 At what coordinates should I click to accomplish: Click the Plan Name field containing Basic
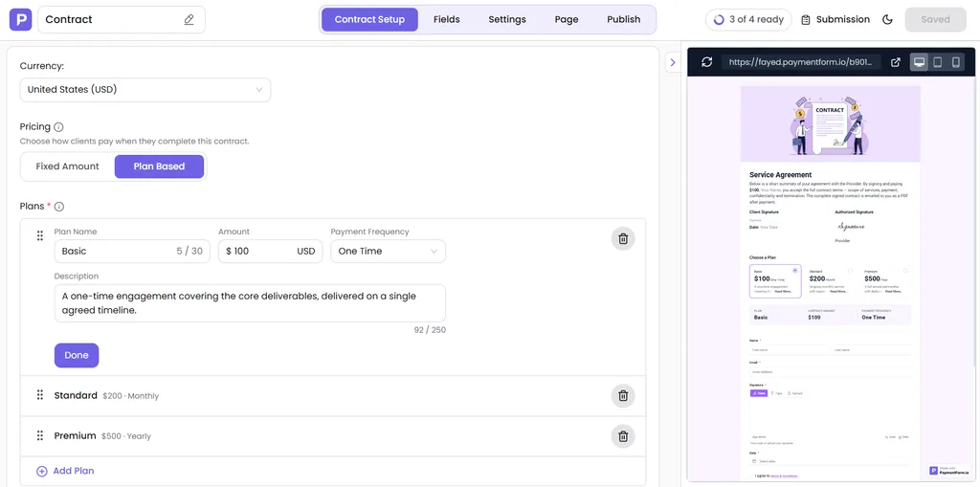pyautogui.click(x=132, y=252)
